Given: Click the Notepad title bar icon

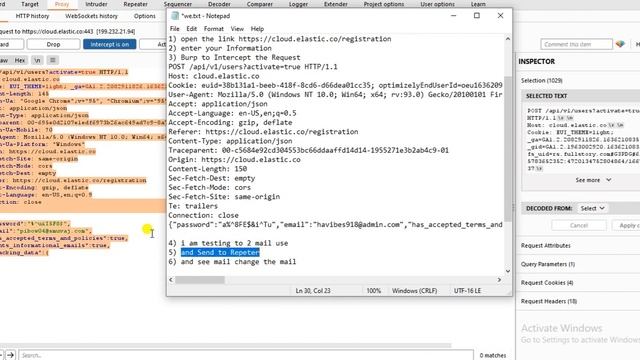Looking at the screenshot, I should [x=175, y=16].
